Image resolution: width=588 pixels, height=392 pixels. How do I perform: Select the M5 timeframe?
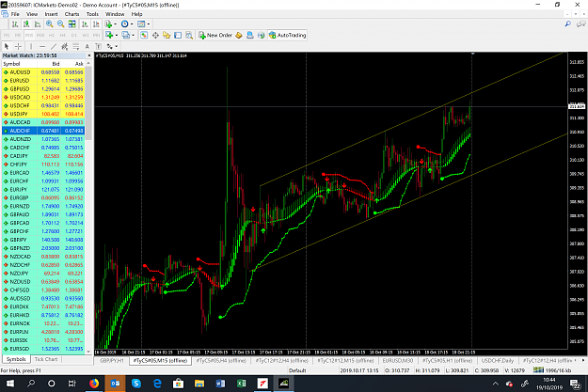(18, 35)
